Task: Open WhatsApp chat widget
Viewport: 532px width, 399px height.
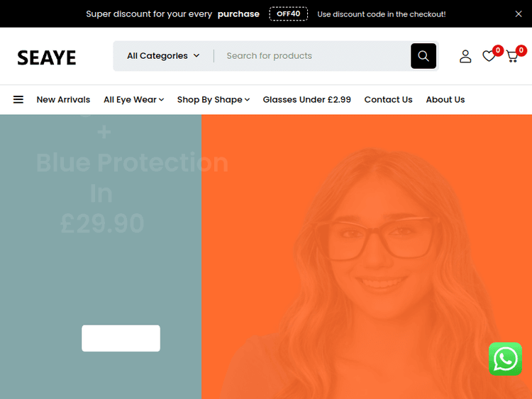Action: (x=505, y=359)
